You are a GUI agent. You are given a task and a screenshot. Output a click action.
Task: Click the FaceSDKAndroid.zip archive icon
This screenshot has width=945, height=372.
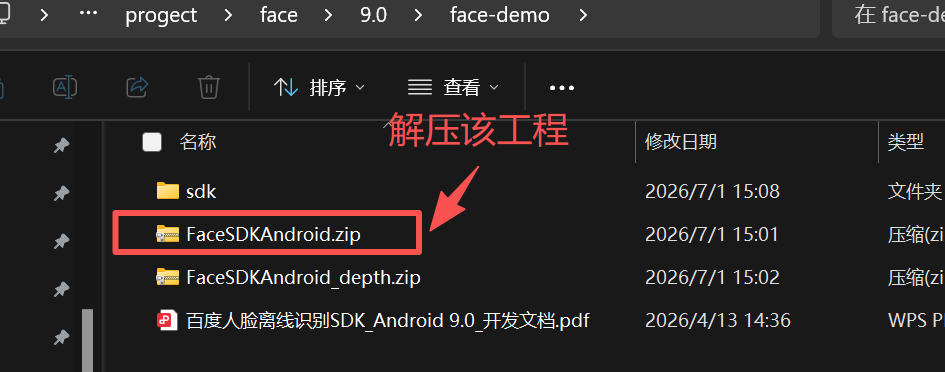pyautogui.click(x=168, y=234)
